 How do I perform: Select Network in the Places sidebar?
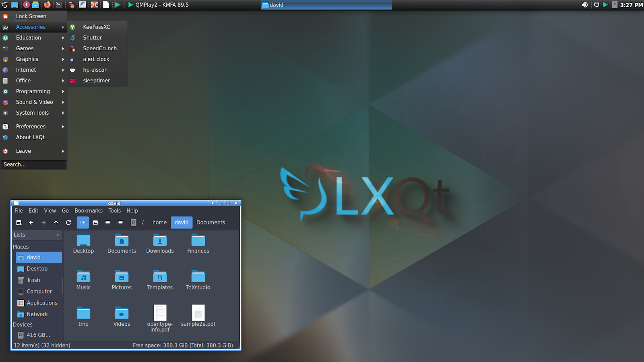39,314
